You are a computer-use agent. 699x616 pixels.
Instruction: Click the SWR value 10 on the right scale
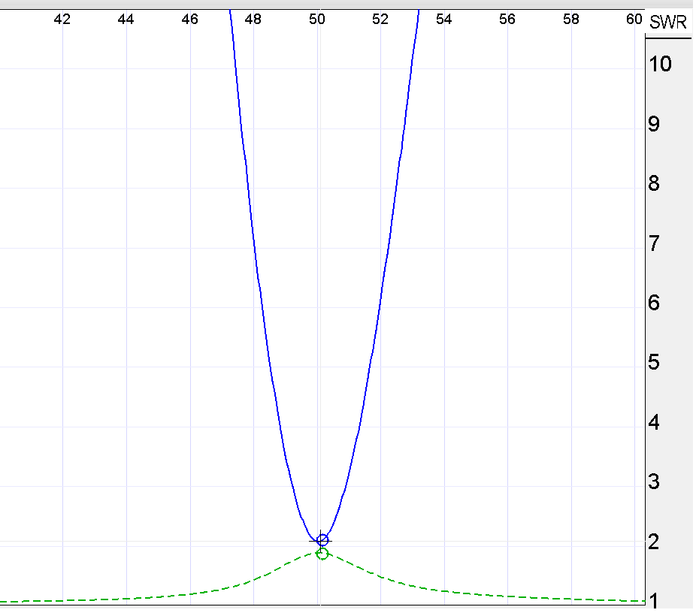[660, 64]
